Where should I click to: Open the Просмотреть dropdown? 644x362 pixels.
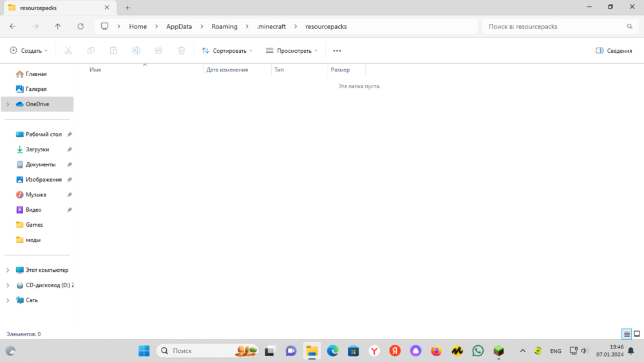(x=292, y=50)
